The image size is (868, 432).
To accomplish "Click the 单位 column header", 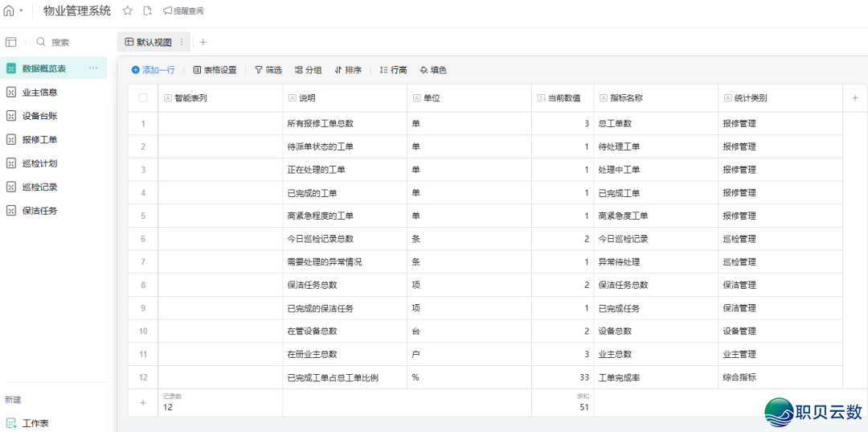I will click(x=469, y=98).
